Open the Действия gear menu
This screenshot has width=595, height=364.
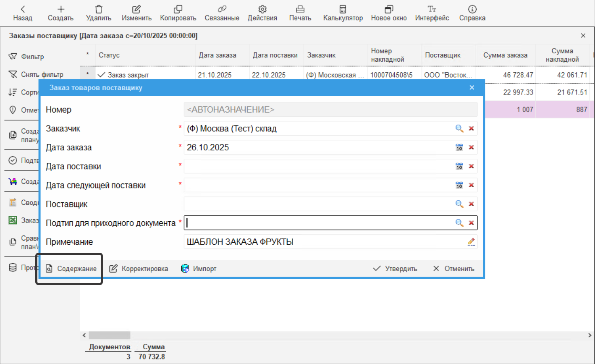click(262, 9)
